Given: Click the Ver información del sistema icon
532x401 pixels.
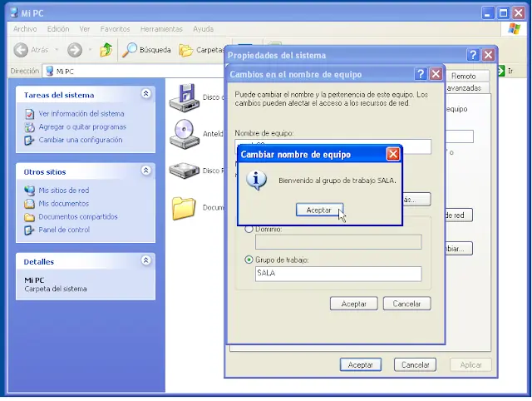Looking at the screenshot, I should (x=30, y=114).
